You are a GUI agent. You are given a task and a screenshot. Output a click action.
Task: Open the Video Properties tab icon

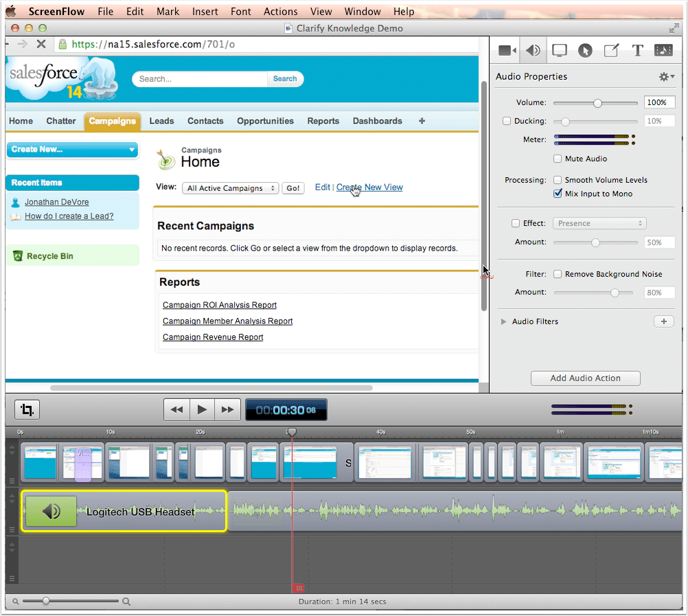click(507, 50)
